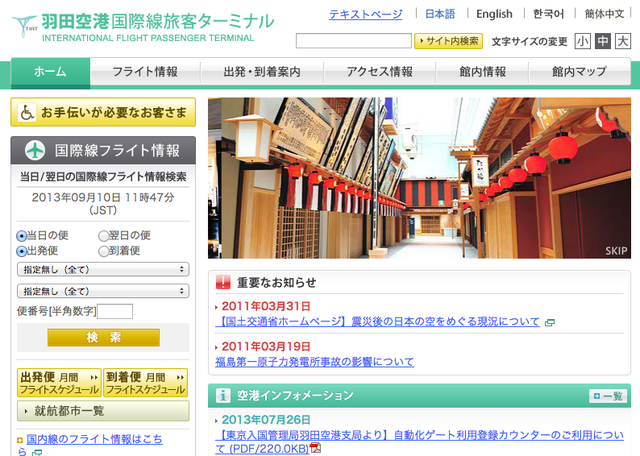
Task: Open 震災後の日本の空をめぐる現況について link
Action: coord(378,322)
